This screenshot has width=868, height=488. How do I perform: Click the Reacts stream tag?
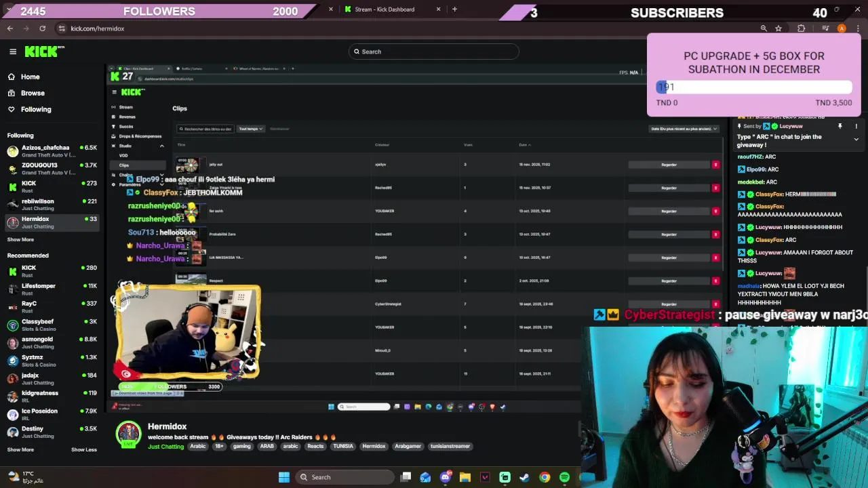(315, 447)
